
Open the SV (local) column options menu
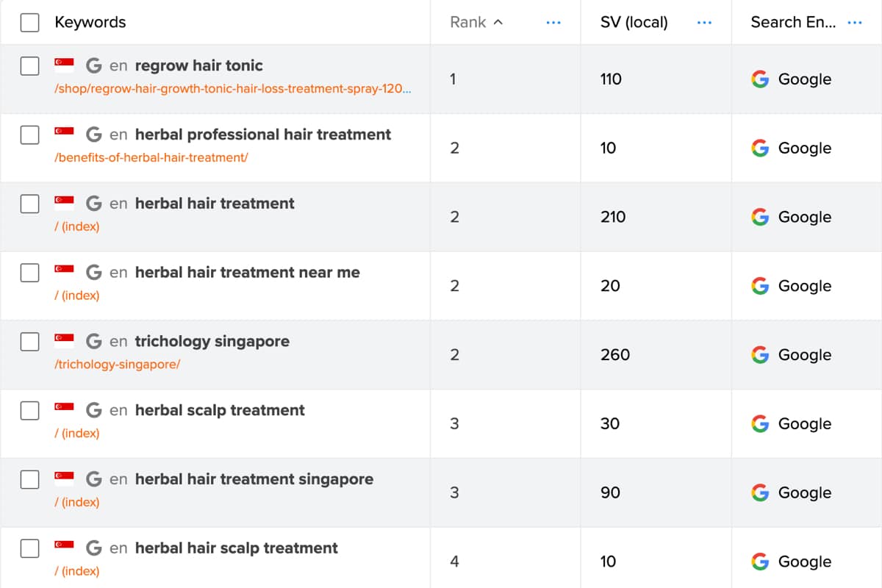pyautogui.click(x=704, y=23)
